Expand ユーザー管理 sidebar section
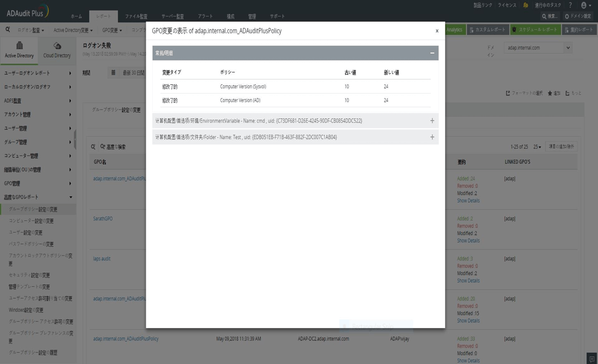The height and width of the screenshot is (364, 598). (x=37, y=128)
